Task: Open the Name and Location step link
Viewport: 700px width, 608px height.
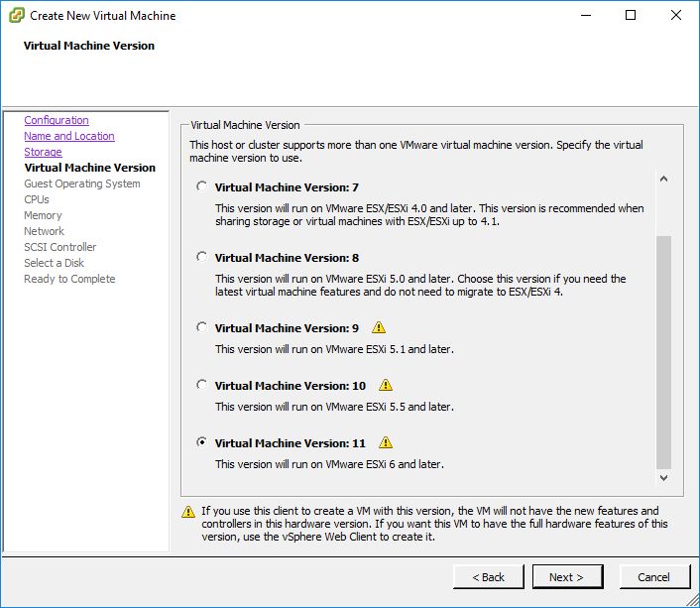Action: click(69, 136)
